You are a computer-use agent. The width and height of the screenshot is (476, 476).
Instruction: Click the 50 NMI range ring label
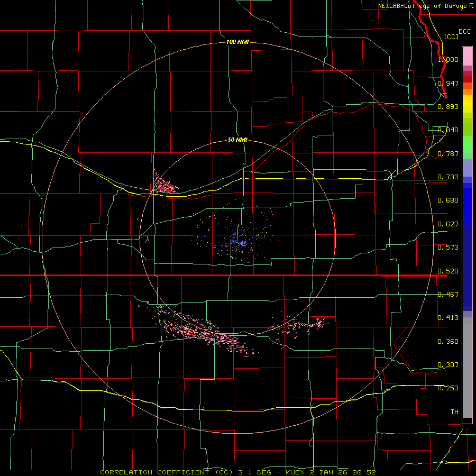(237, 140)
